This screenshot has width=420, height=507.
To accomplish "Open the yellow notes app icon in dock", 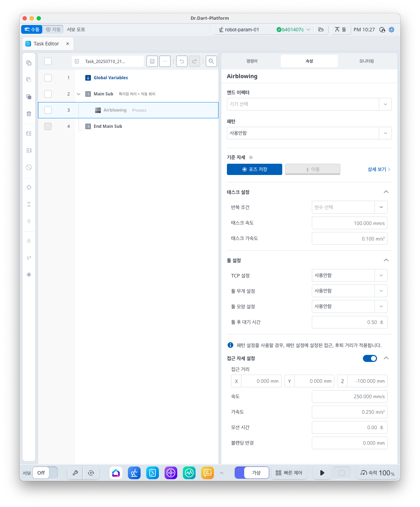I will click(x=208, y=473).
